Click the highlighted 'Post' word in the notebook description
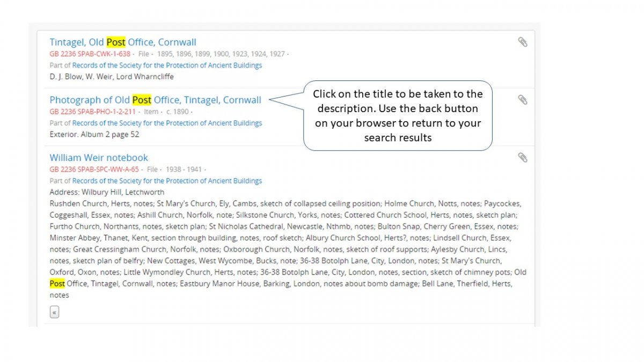This screenshot has height=362, width=644. pos(57,284)
